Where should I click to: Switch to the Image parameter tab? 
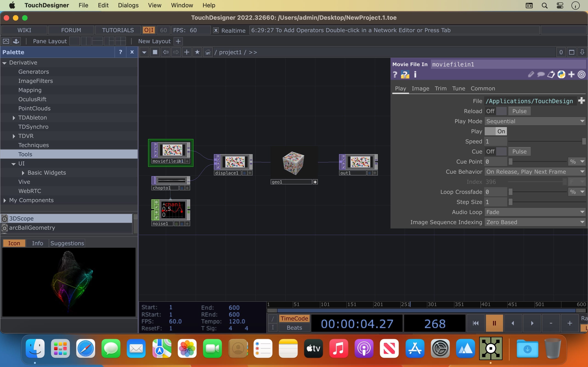coord(420,89)
